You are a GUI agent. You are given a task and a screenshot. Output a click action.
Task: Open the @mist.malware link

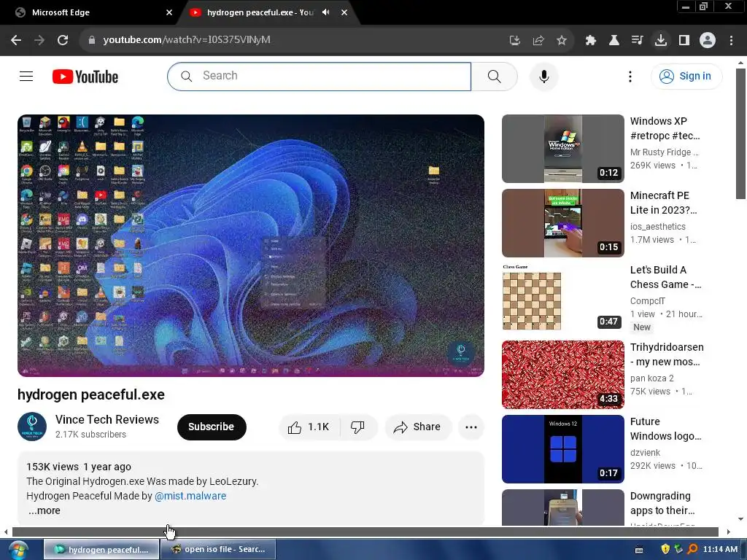point(190,496)
